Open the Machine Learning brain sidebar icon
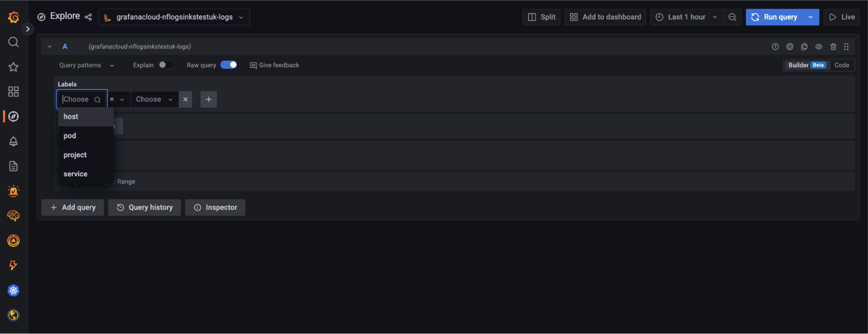The image size is (868, 334). pyautogui.click(x=13, y=215)
